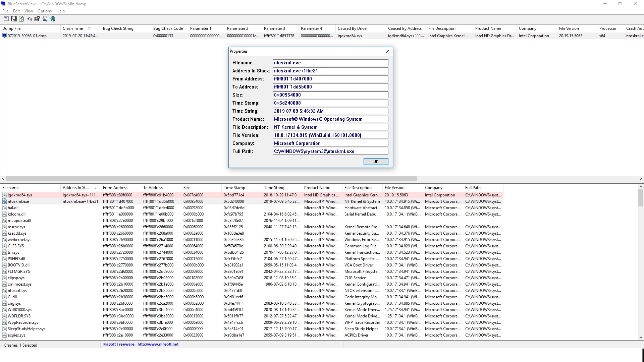Click the Full Path field in Properties
This screenshot has width=644, height=362.
point(330,151)
